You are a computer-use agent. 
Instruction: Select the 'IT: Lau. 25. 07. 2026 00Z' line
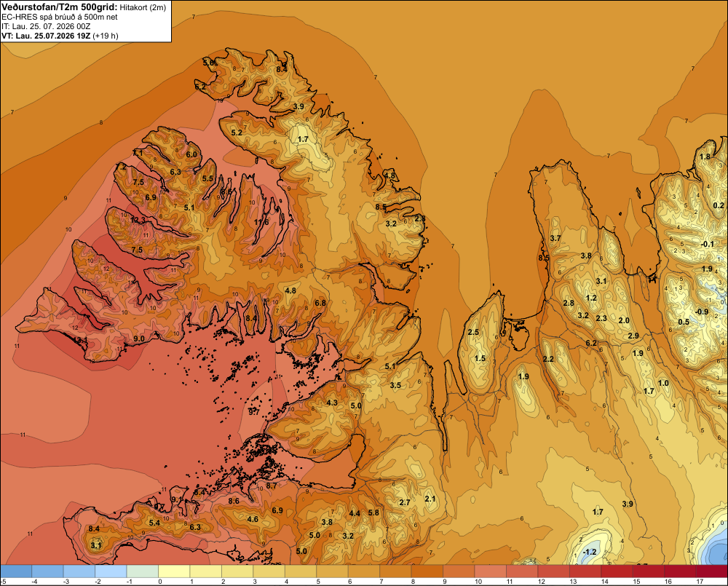(x=46, y=26)
